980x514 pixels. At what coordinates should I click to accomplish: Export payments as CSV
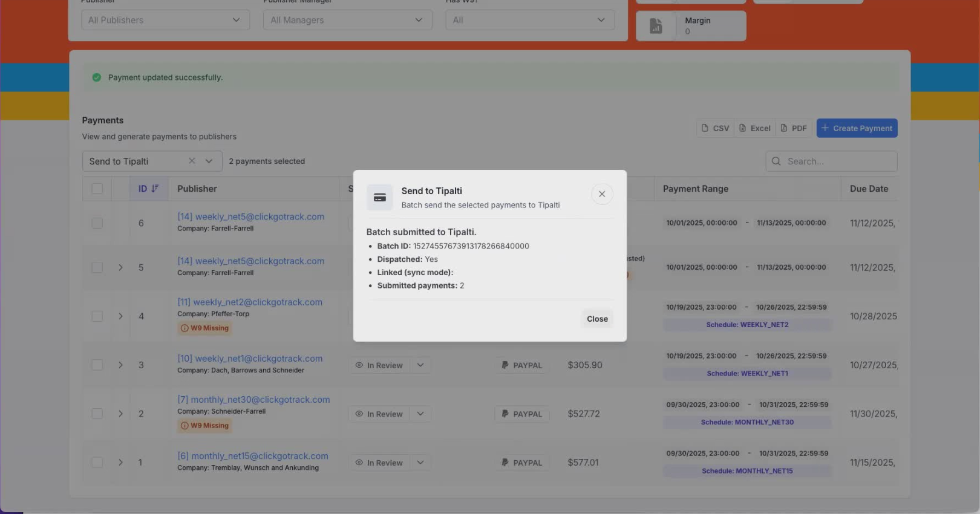715,128
